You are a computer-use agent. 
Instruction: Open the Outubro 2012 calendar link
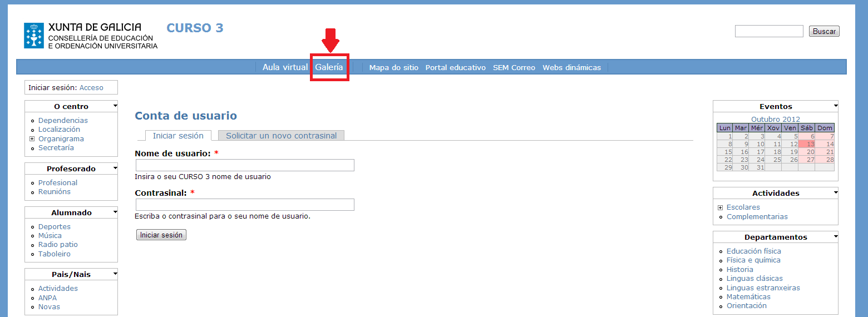click(x=775, y=119)
